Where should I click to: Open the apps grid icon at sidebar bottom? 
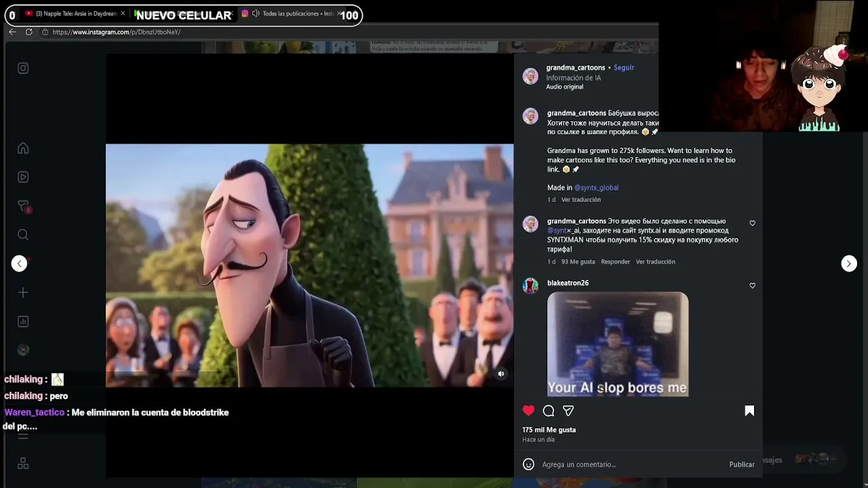point(23,464)
